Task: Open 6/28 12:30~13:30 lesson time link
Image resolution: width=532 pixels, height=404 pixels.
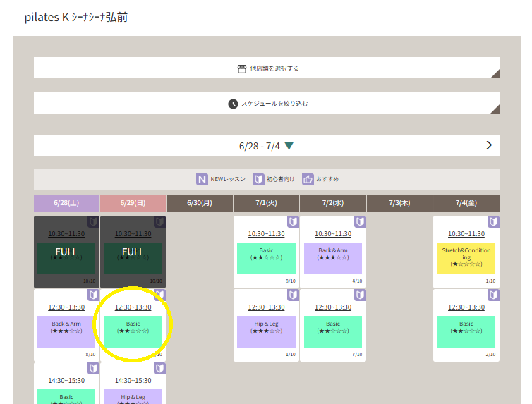Action: pyautogui.click(x=66, y=307)
